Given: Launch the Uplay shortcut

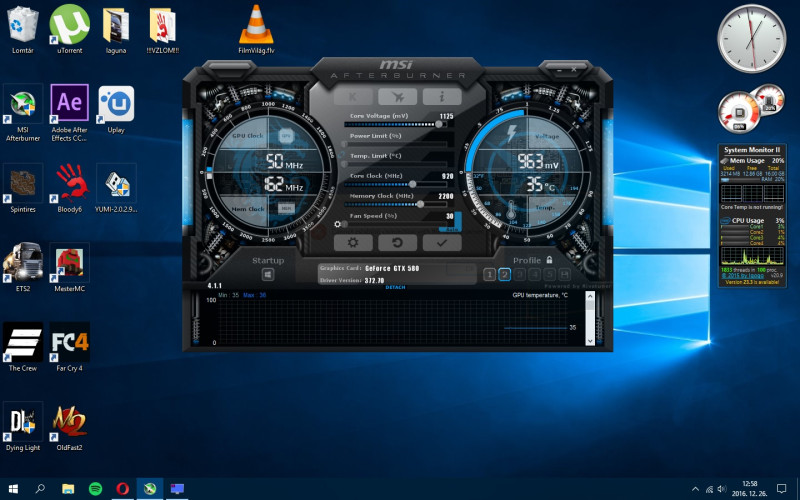Looking at the screenshot, I should click(116, 110).
